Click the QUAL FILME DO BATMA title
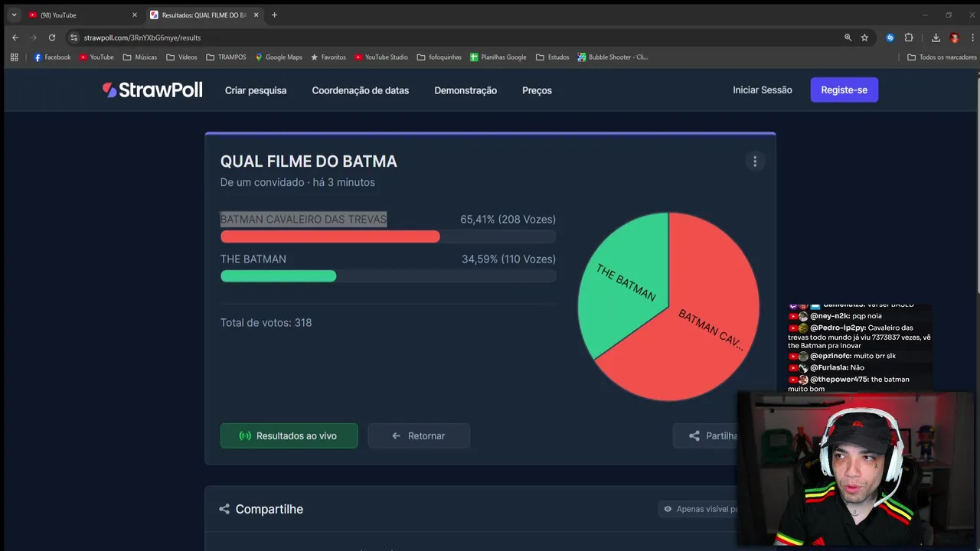Image resolution: width=980 pixels, height=551 pixels. 309,161
